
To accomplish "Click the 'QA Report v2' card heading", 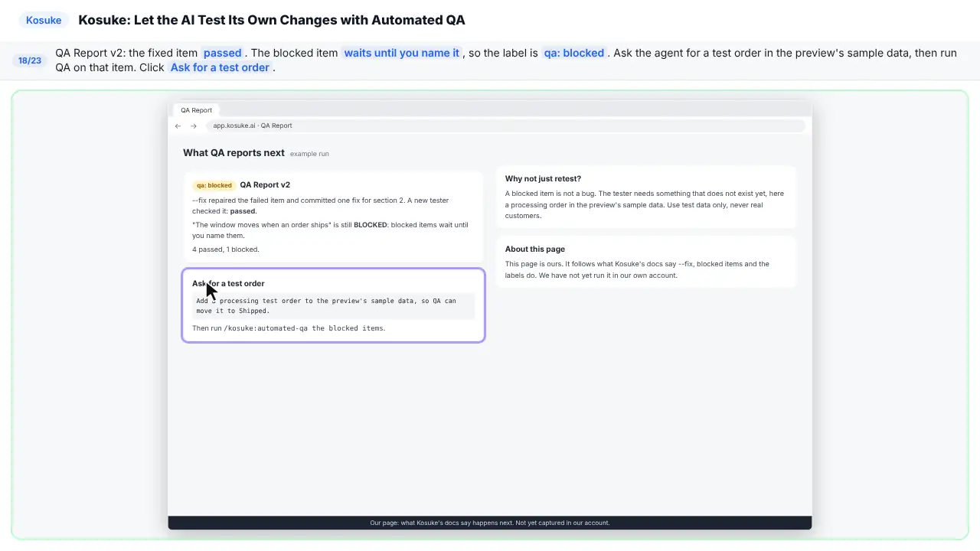I will pos(265,184).
